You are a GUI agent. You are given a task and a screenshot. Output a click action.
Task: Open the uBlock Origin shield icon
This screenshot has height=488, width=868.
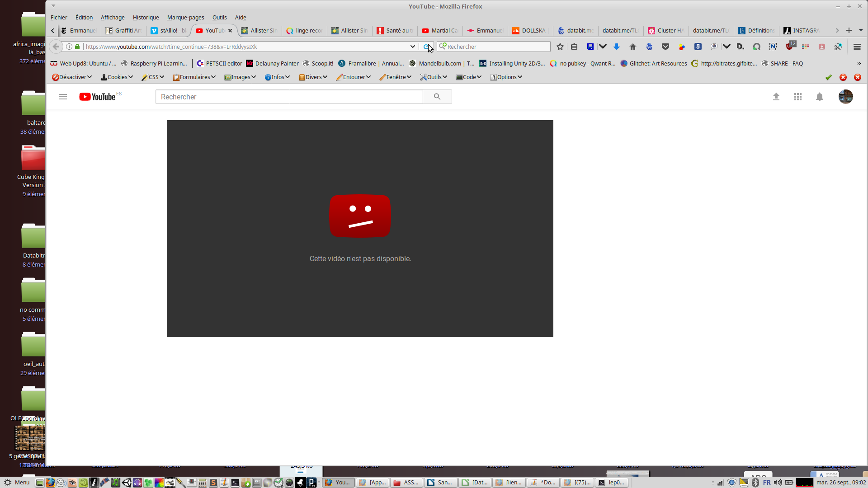[790, 46]
